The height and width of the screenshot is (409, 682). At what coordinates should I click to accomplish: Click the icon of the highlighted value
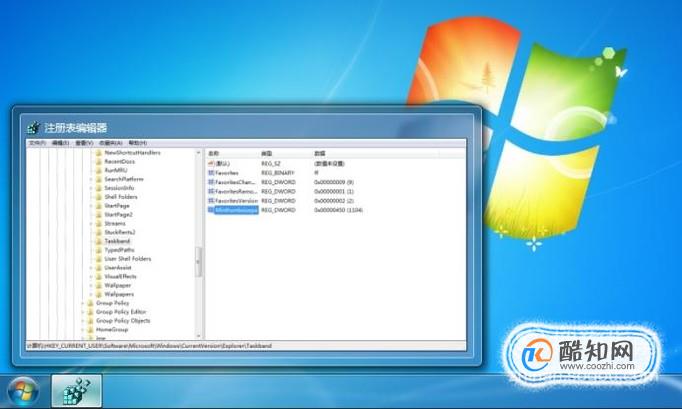[211, 210]
